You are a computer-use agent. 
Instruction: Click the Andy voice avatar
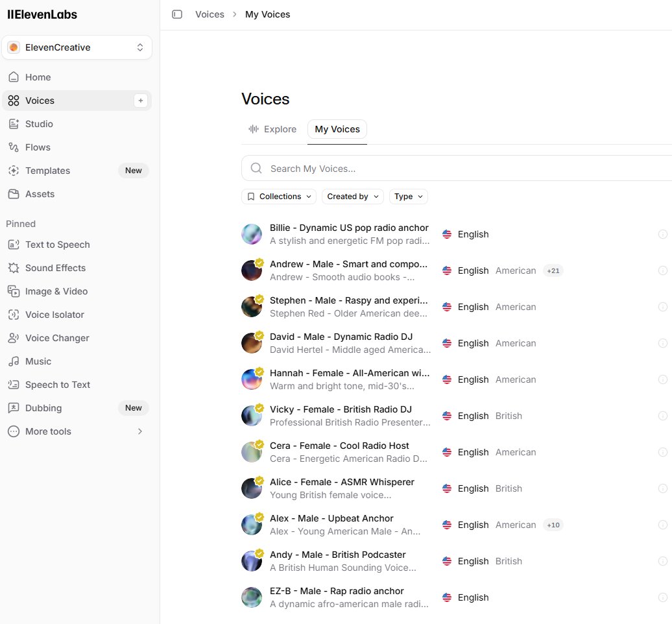click(252, 561)
